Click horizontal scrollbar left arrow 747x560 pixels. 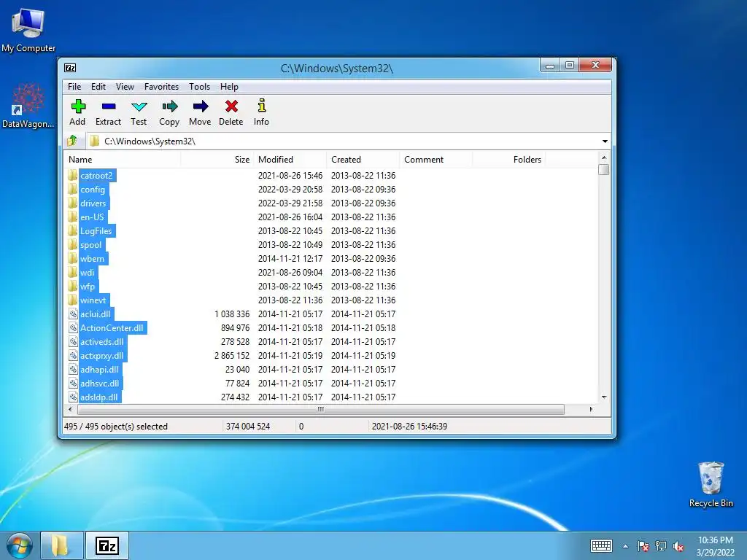[70, 409]
